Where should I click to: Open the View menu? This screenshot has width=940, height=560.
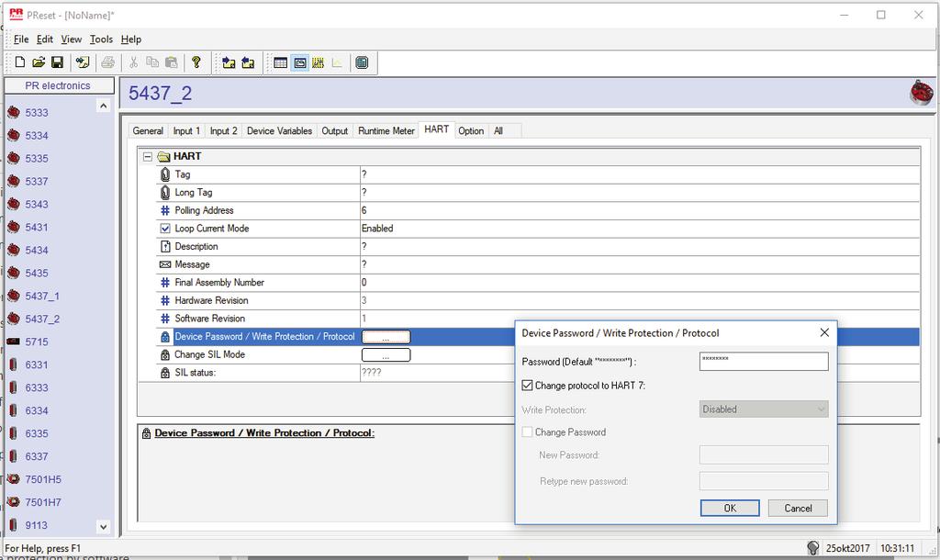pyautogui.click(x=72, y=39)
